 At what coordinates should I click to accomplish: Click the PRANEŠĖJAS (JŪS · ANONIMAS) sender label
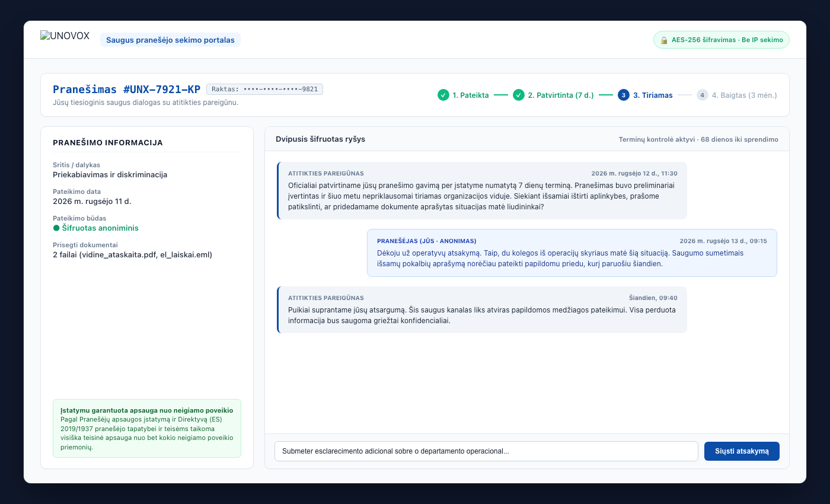[427, 241]
